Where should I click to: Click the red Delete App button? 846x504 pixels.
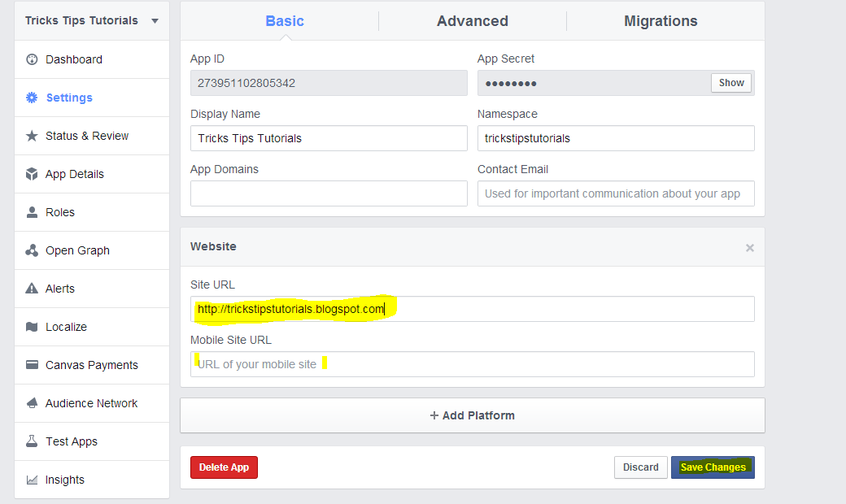(x=224, y=467)
